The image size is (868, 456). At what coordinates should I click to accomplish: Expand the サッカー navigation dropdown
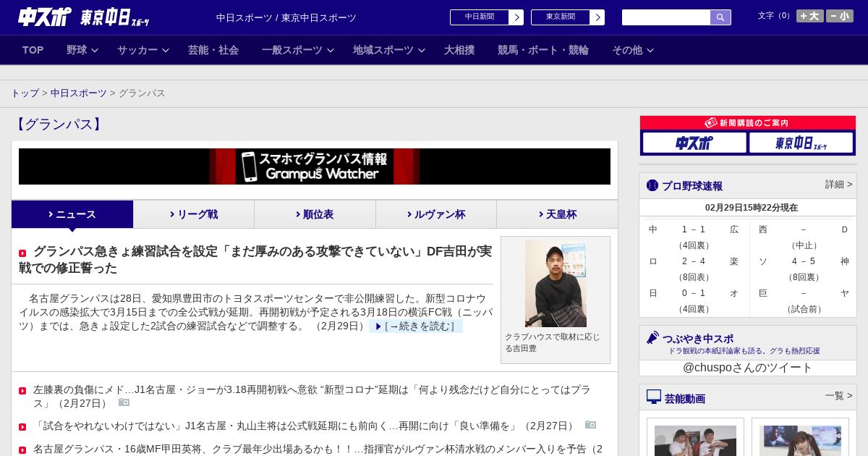point(142,50)
